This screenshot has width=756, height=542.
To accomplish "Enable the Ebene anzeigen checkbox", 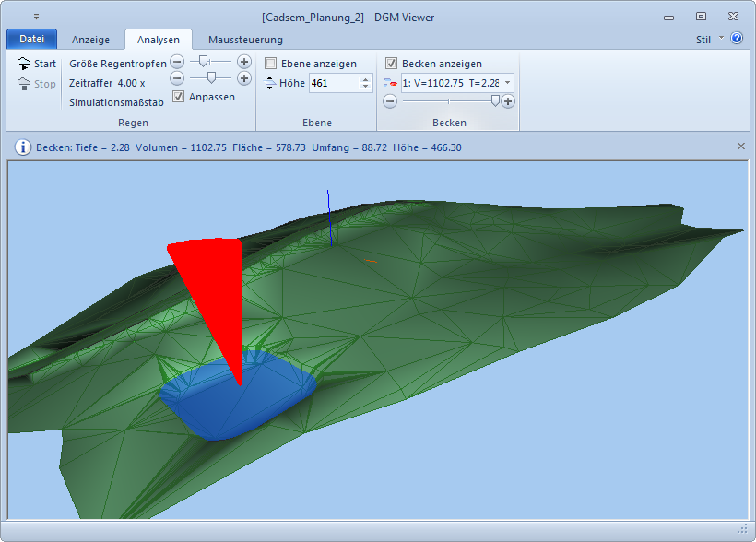I will [x=271, y=64].
